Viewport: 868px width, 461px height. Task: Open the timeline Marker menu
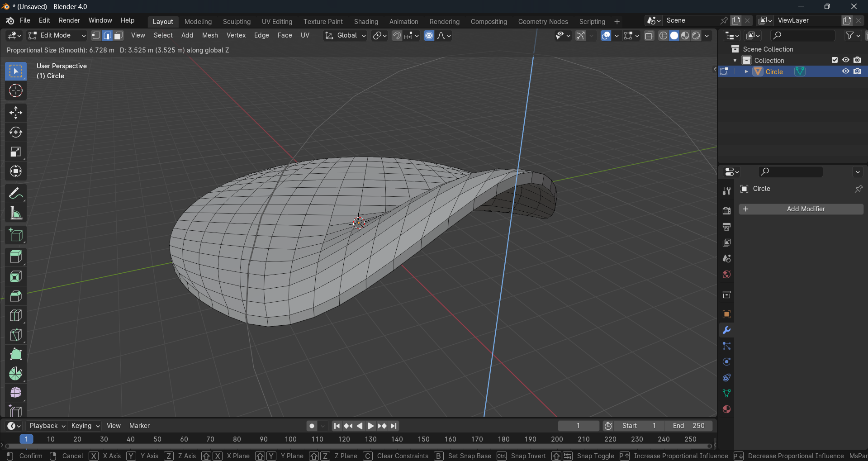coord(139,426)
